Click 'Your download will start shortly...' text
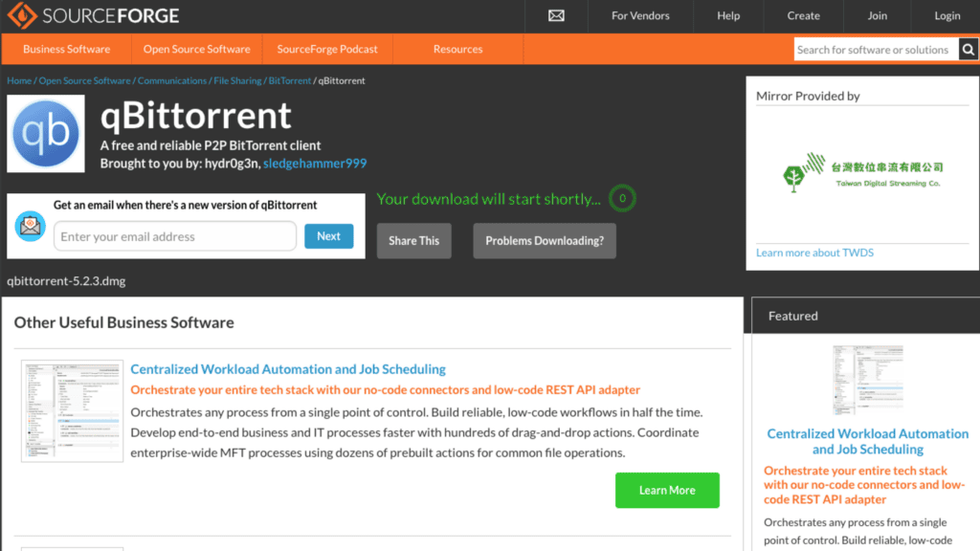The image size is (980, 551). coord(488,199)
